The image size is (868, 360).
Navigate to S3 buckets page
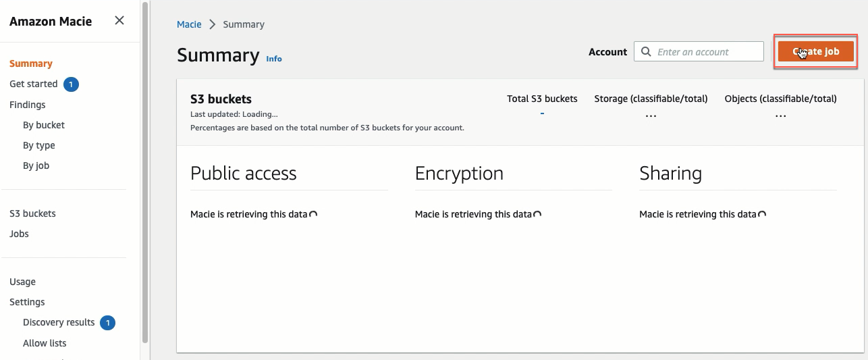coord(32,213)
